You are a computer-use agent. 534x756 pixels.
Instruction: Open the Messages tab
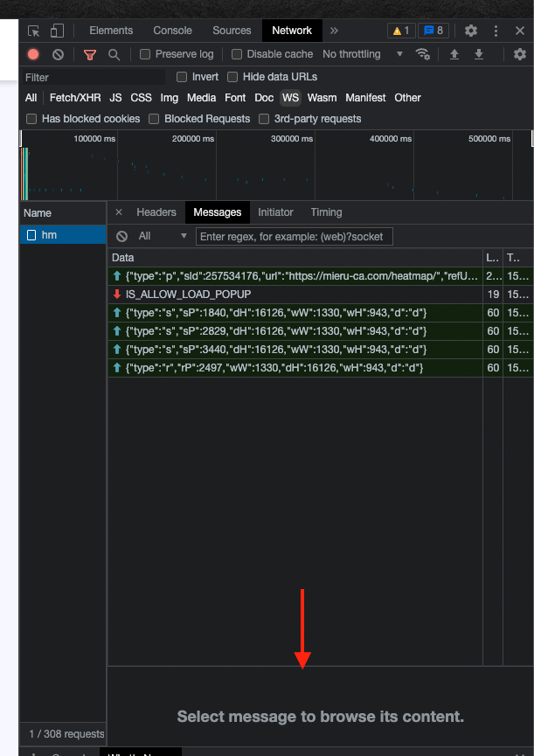(x=218, y=212)
